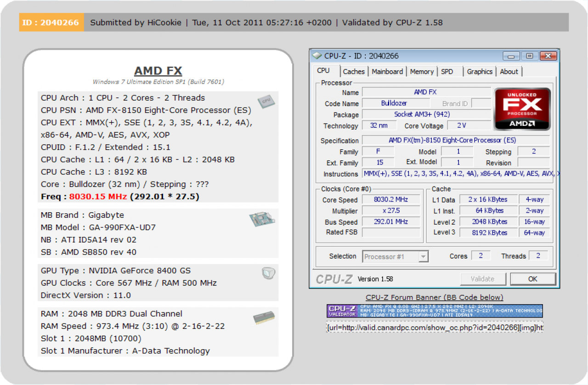Click the Submitted by HiCookie header text

136,23
